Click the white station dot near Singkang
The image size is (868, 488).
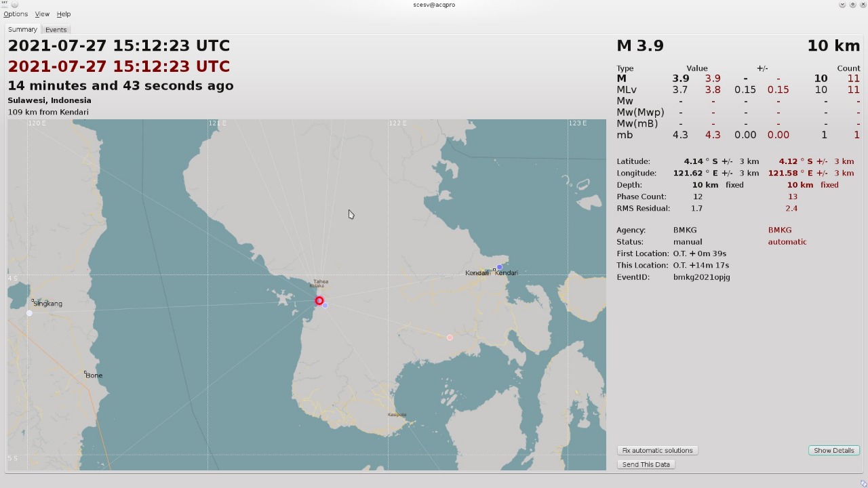[x=29, y=313]
